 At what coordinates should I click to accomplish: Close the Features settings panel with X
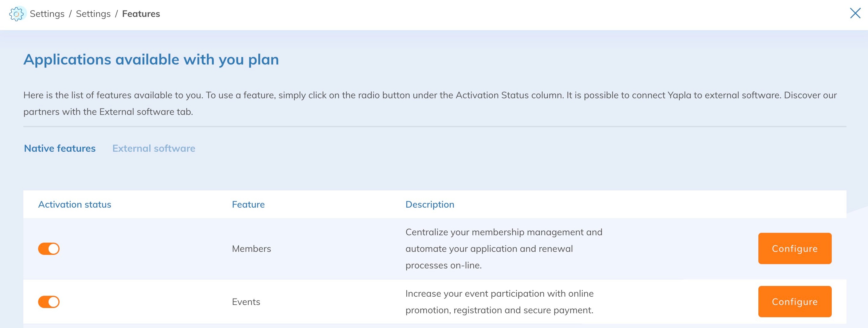pyautogui.click(x=855, y=14)
